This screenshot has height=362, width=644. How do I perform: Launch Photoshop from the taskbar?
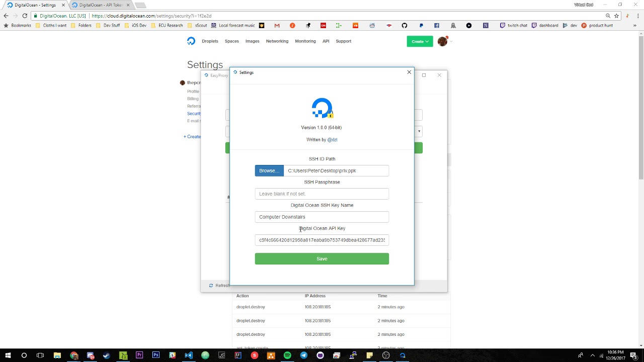(x=156, y=355)
